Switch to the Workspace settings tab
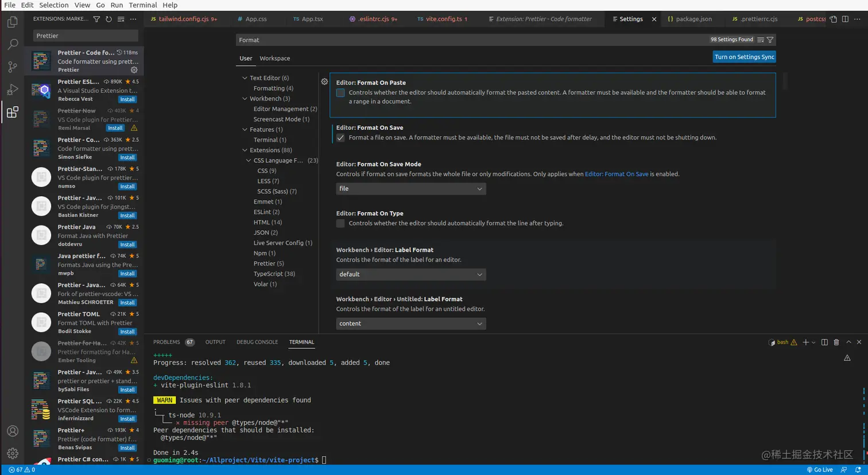Image resolution: width=868 pixels, height=475 pixels. [274, 59]
